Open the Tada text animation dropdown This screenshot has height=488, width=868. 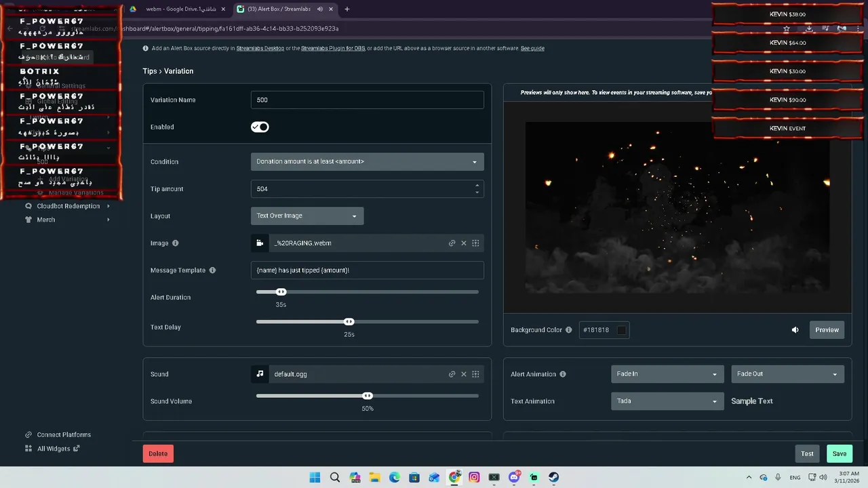[667, 401]
